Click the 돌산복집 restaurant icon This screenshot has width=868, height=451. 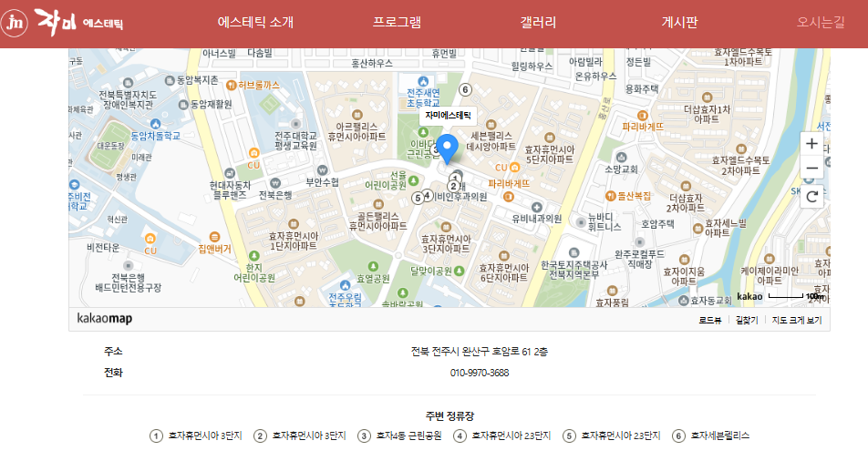611,196
